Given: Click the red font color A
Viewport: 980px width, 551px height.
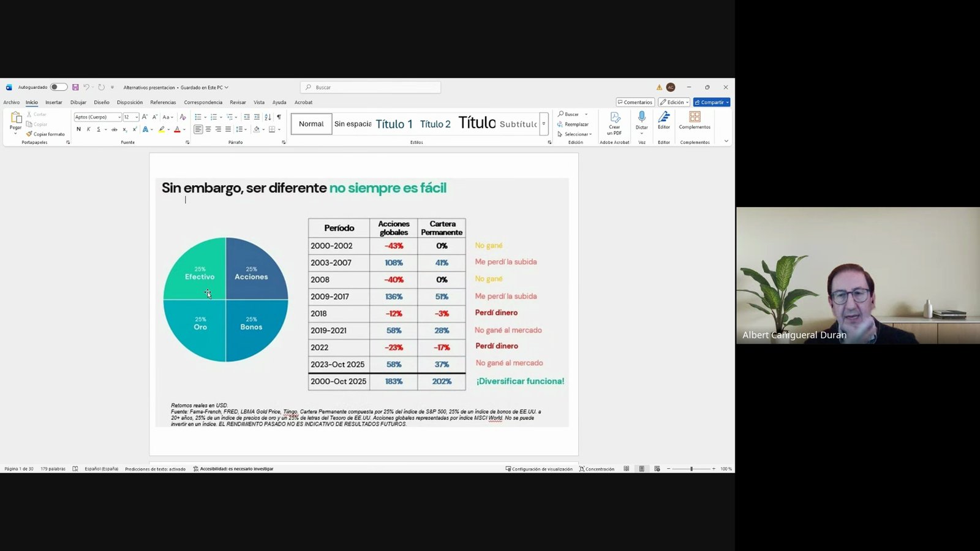Looking at the screenshot, I should point(177,129).
